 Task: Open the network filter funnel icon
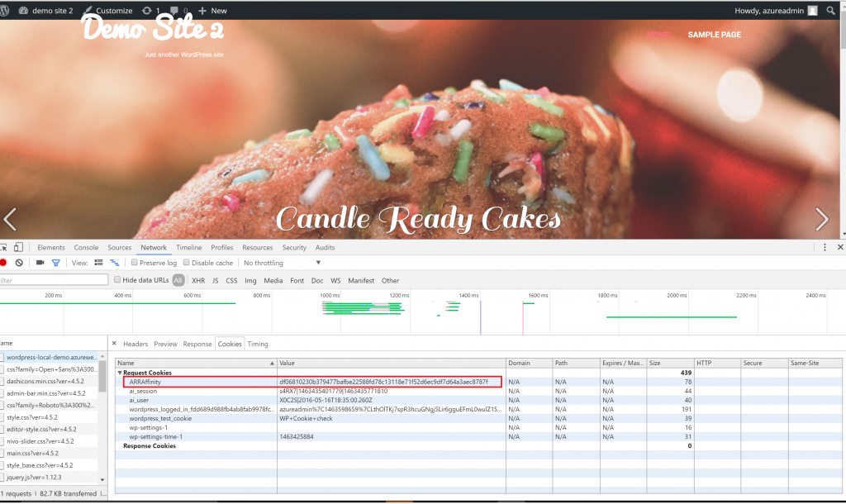tap(55, 262)
